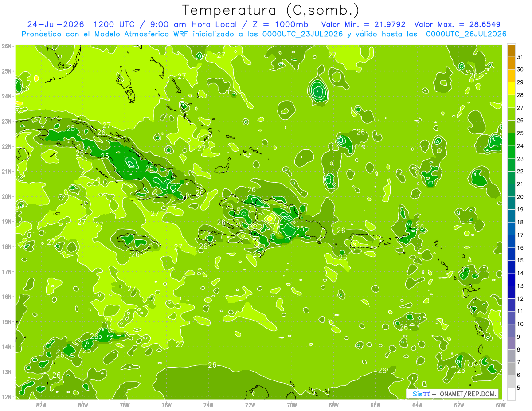This screenshot has width=532, height=411.
Task: Click the 18N latitude axis label
Action: (x=7, y=247)
